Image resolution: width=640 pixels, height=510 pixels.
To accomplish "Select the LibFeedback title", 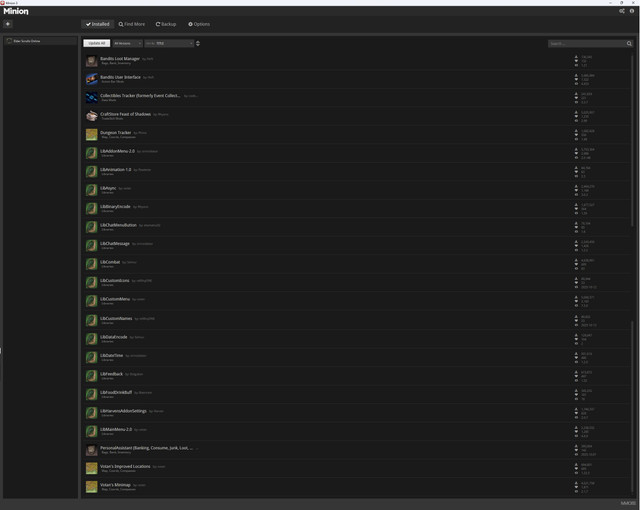I will (112, 374).
